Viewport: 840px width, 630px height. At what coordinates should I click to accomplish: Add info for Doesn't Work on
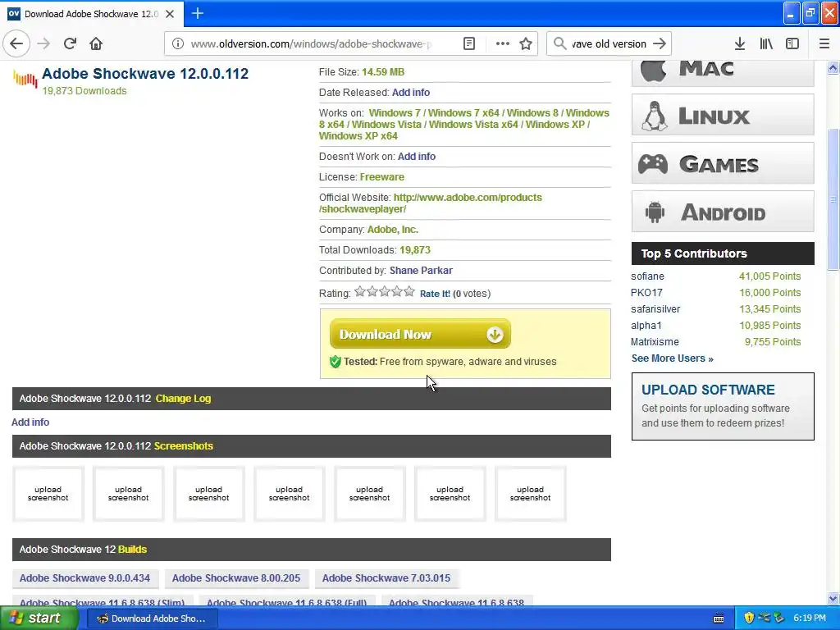[x=416, y=157]
